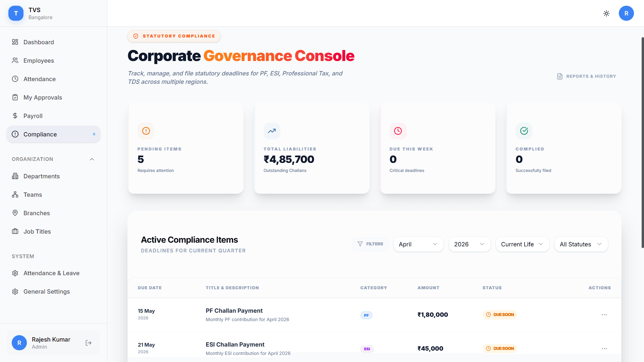
Task: Select Departments in Organization section
Action: (x=53, y=176)
